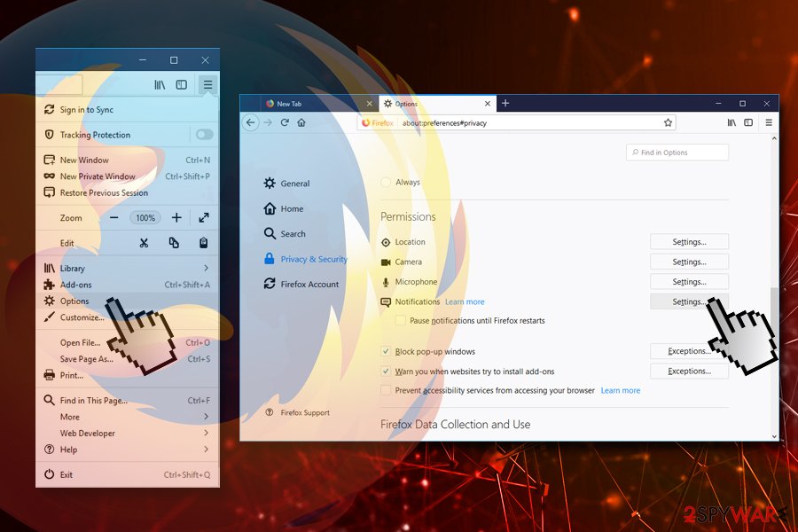Expand the Help submenu arrow
Screen dimensions: 798x532
point(206,449)
